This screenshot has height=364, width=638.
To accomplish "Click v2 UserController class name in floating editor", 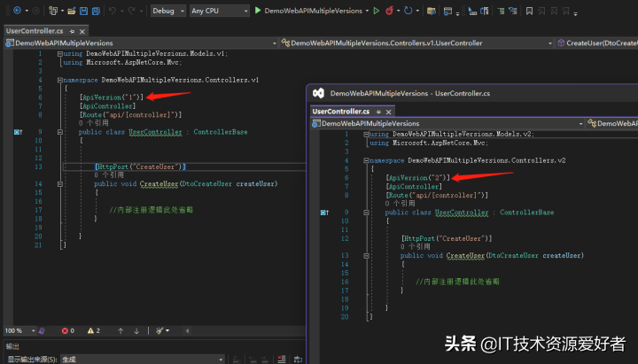I will point(462,213).
